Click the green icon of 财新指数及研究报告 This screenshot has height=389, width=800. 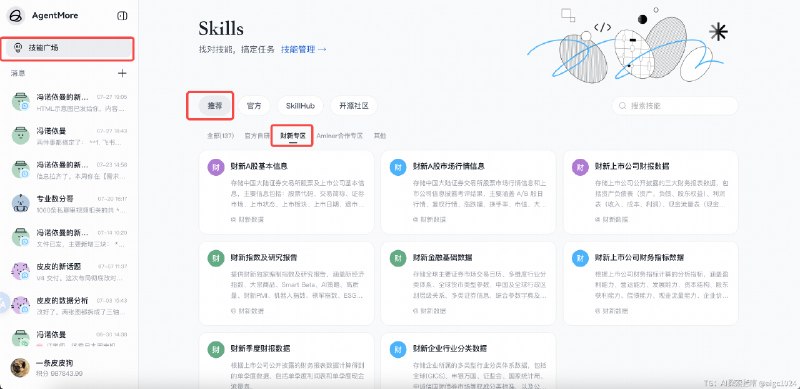pyautogui.click(x=216, y=258)
